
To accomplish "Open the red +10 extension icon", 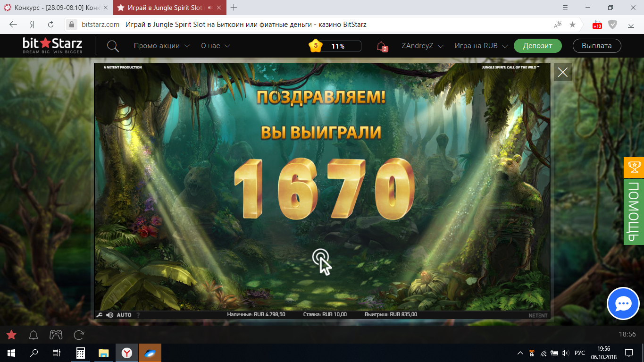I will 597,25.
